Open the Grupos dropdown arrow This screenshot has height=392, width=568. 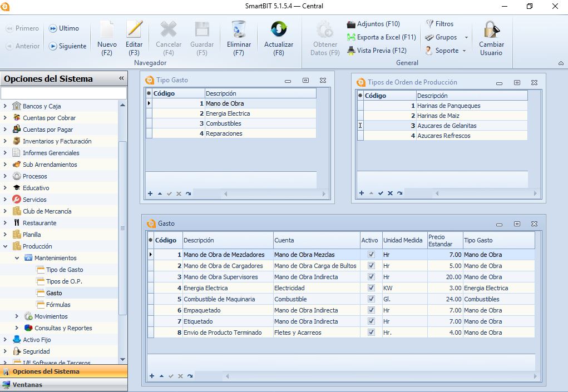(466, 37)
